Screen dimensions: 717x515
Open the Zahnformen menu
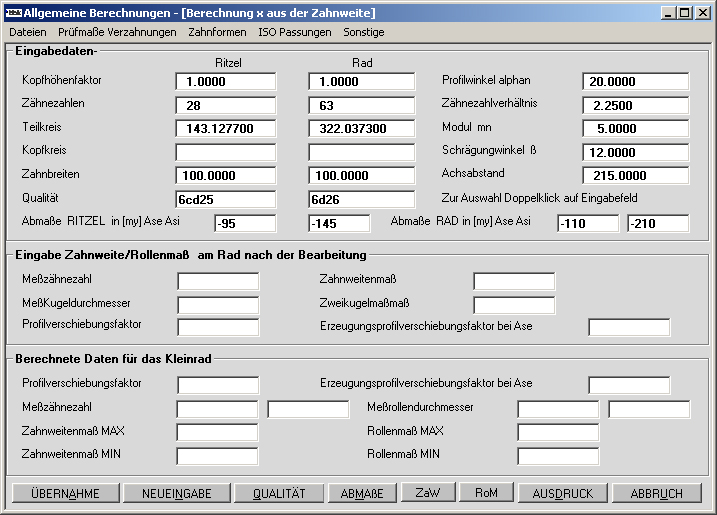coord(217,32)
